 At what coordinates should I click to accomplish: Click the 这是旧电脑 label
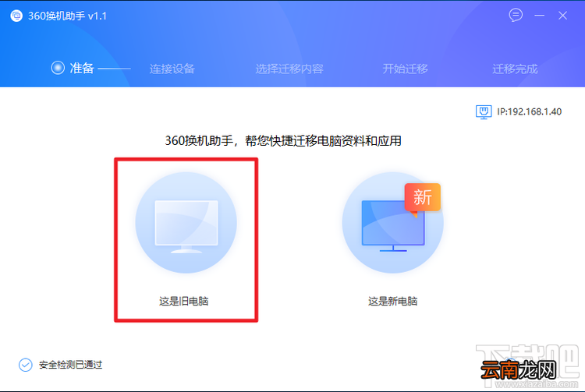[184, 301]
